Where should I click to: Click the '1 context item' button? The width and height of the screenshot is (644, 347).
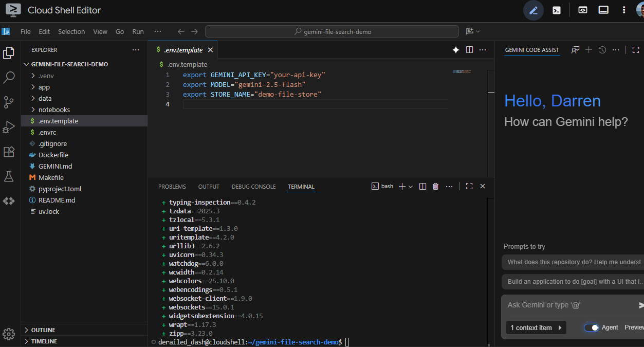click(536, 327)
